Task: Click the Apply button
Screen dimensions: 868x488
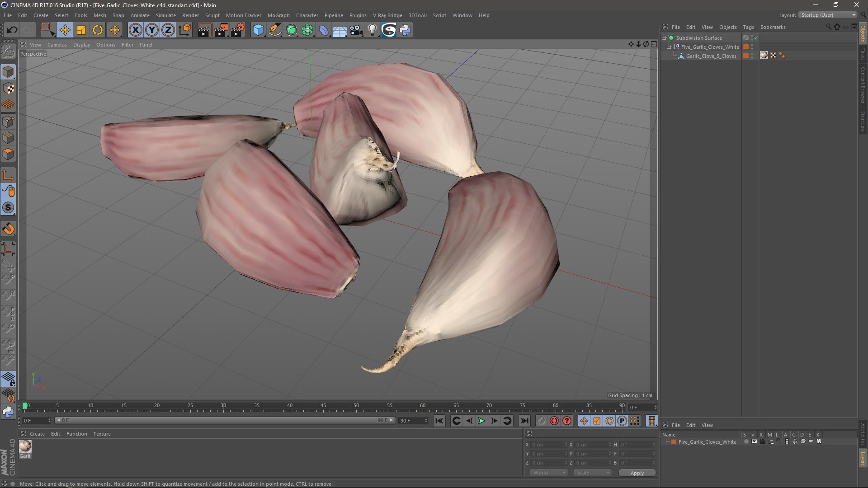Action: [x=637, y=473]
